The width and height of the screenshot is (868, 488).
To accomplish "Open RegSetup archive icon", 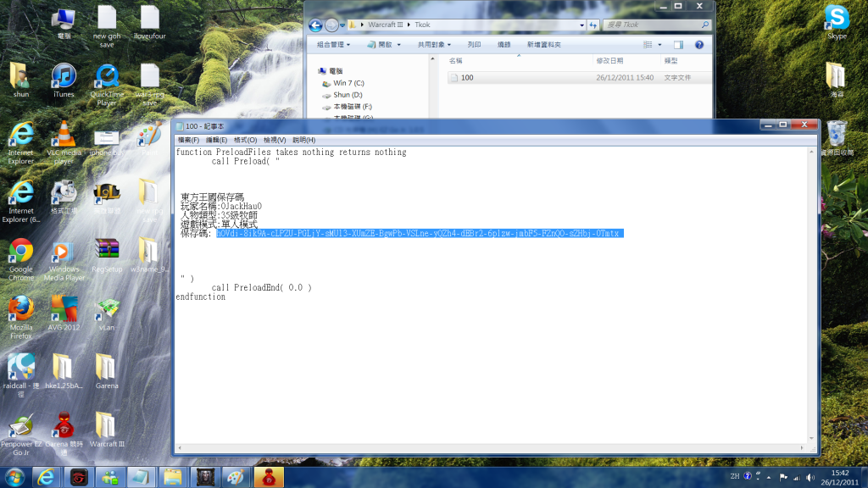I will 107,255.
